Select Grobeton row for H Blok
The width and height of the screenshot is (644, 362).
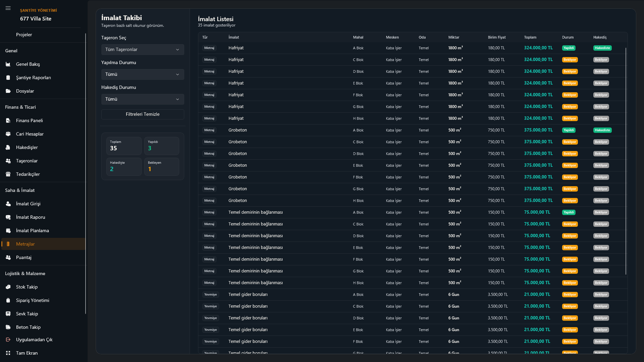(x=413, y=201)
